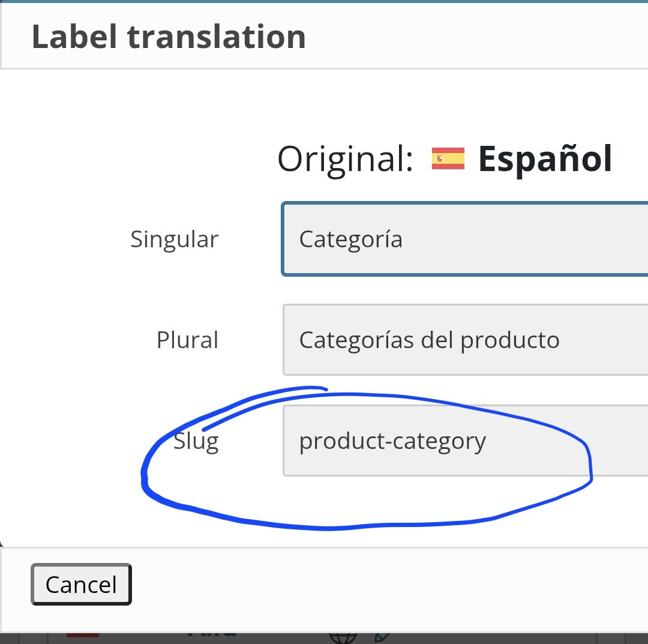Focus the Singular field containing Categoría

coord(465,239)
